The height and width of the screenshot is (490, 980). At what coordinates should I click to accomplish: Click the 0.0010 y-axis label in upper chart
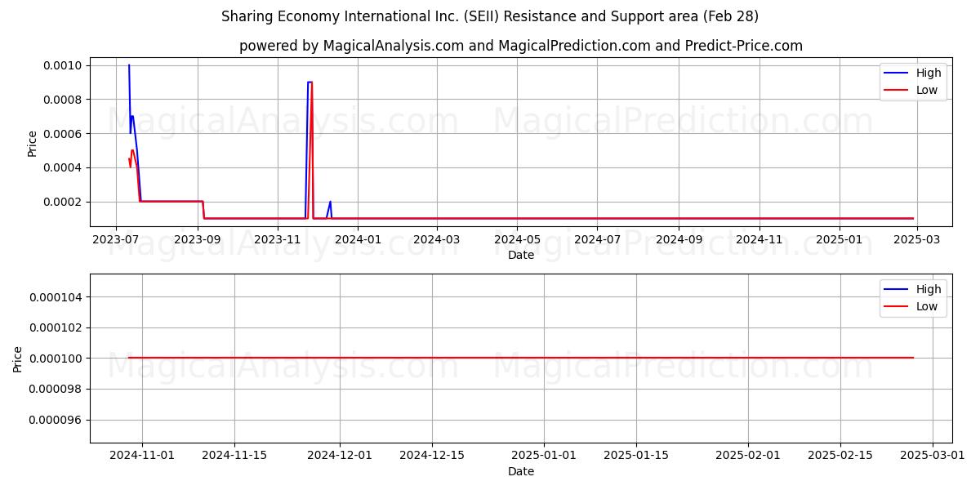[63, 65]
